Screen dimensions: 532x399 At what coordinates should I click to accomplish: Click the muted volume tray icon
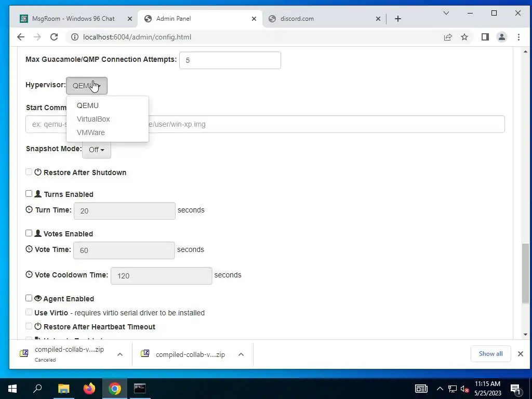pos(465,389)
